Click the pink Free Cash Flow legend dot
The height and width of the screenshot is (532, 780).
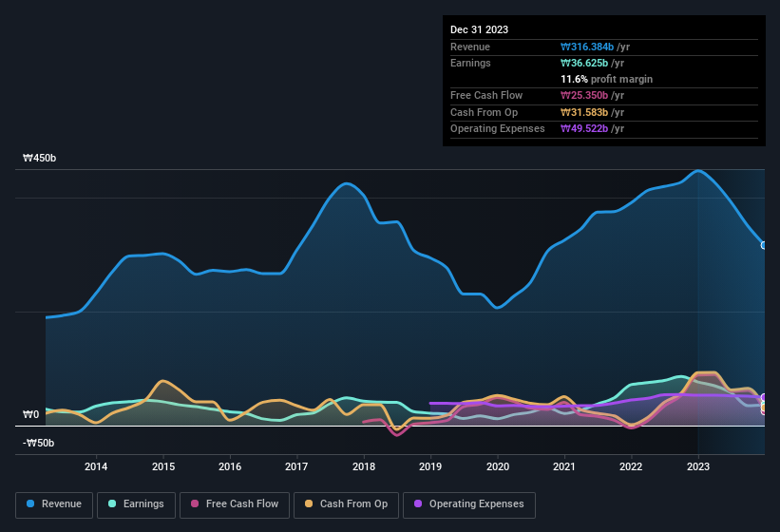point(196,503)
